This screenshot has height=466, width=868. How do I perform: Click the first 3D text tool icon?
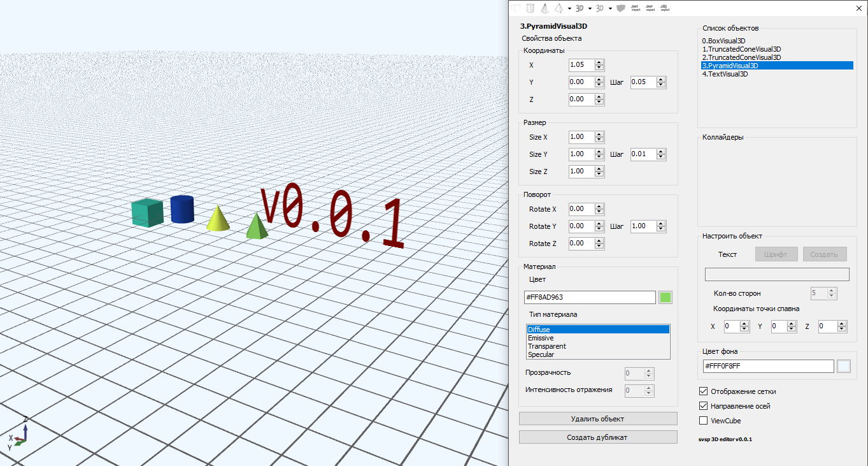(580, 8)
